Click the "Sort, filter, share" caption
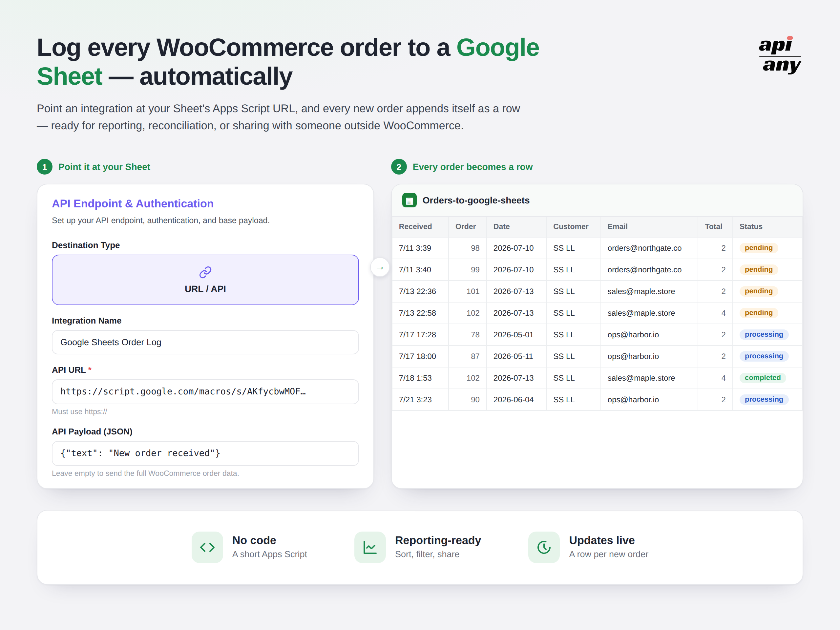Screen dimensions: 840x630 (427, 555)
